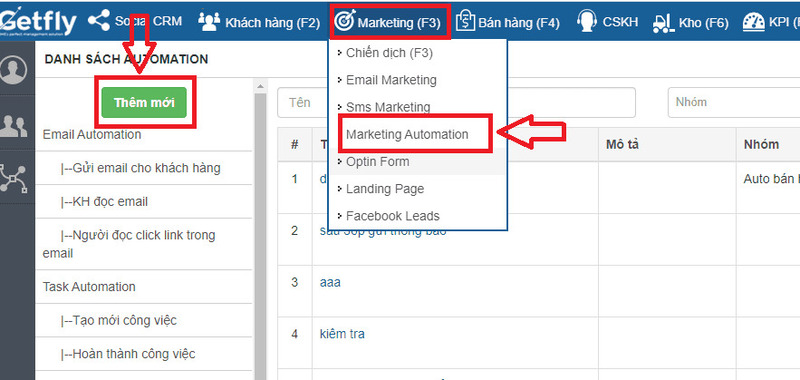
Task: Select Chiến dịch (F3) menu entry
Action: pos(389,53)
